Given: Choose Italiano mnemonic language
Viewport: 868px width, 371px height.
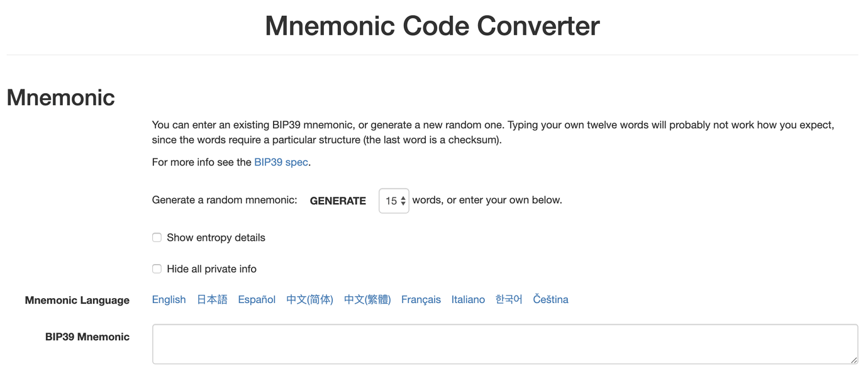Looking at the screenshot, I should 468,300.
